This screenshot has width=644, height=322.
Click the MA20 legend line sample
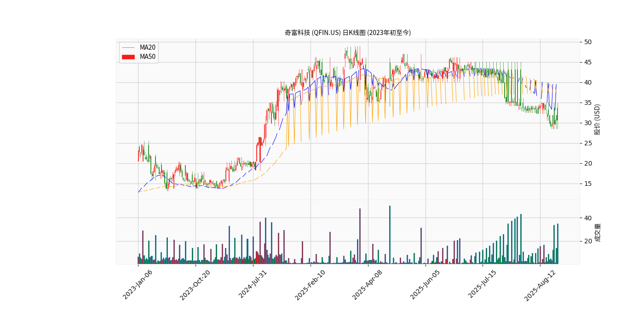(x=128, y=47)
